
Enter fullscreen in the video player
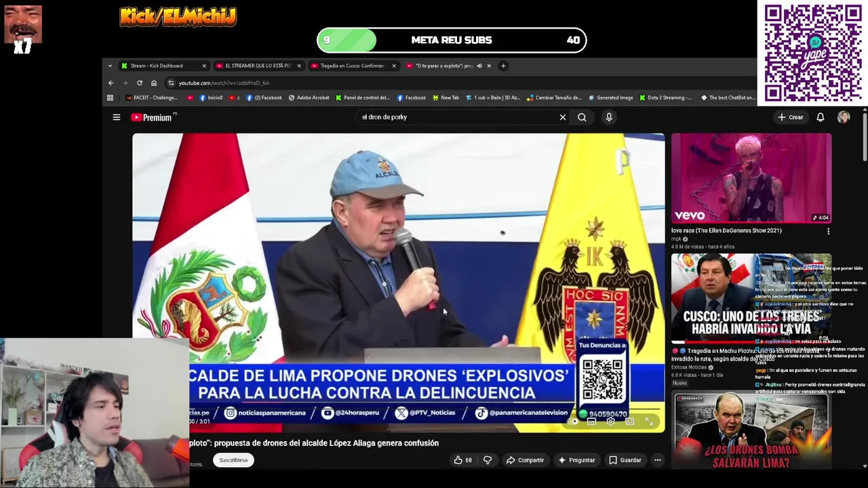[649, 422]
